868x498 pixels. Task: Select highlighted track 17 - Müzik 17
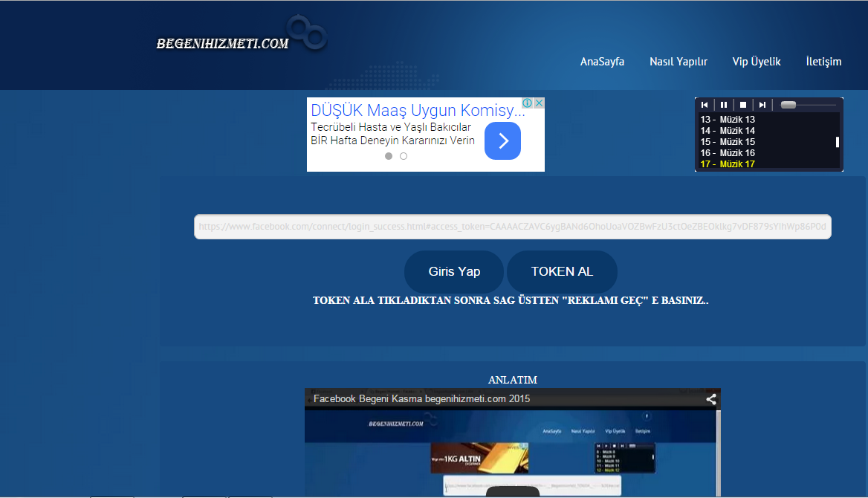pyautogui.click(x=728, y=164)
